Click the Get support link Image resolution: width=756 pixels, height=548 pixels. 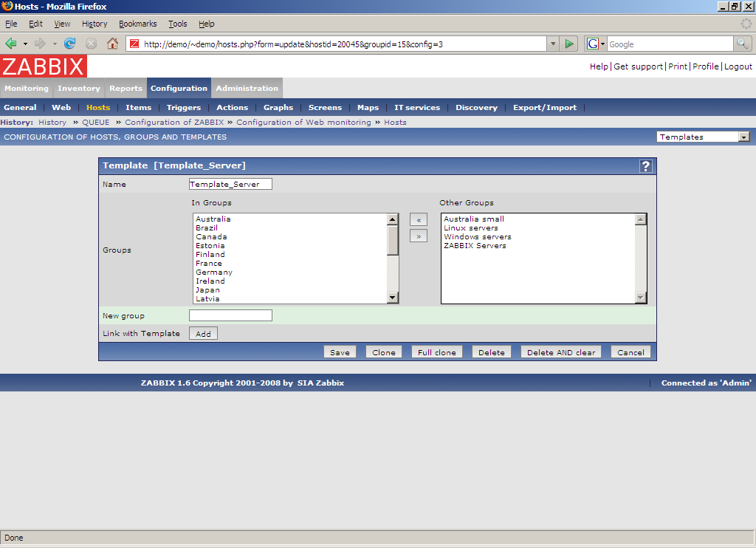pos(639,66)
